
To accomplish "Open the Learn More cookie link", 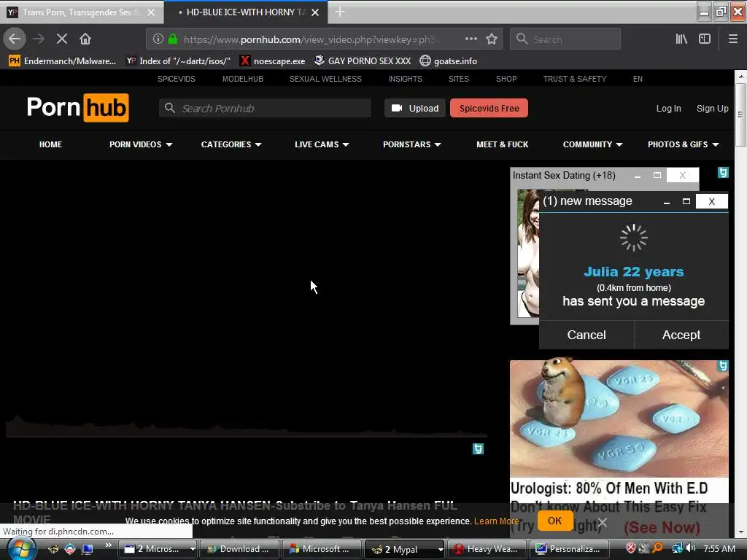I will 496,521.
